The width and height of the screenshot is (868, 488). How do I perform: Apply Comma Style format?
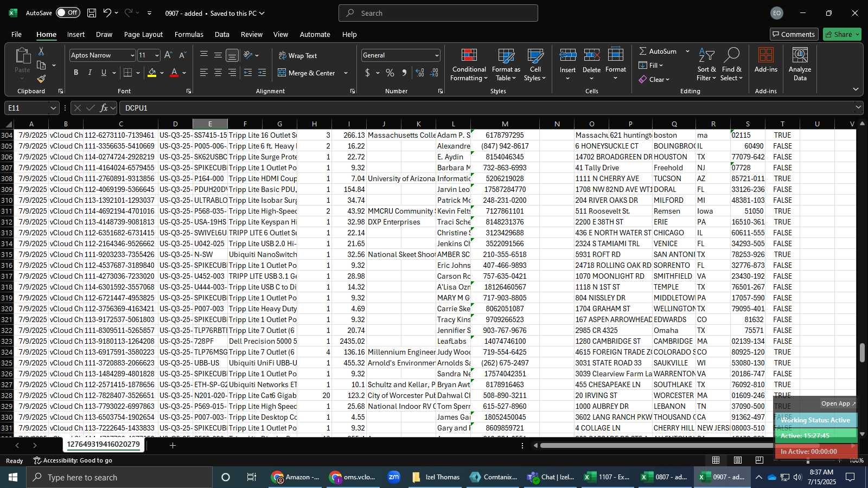tap(404, 73)
